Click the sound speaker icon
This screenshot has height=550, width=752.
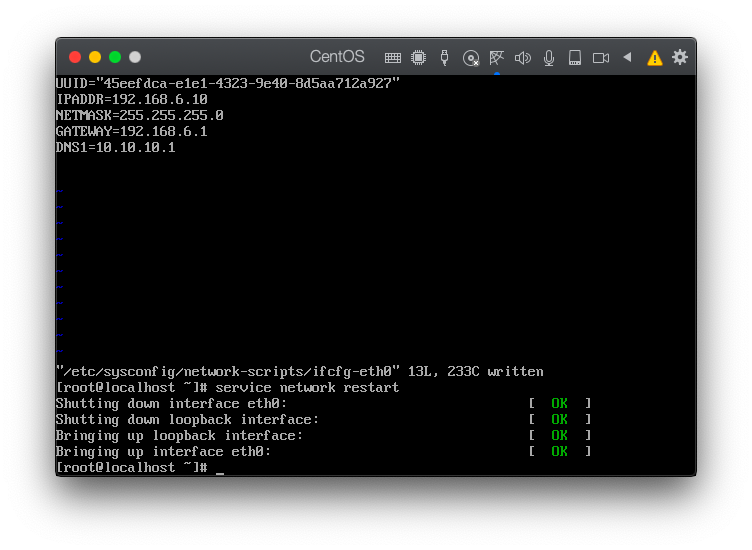click(x=522, y=58)
